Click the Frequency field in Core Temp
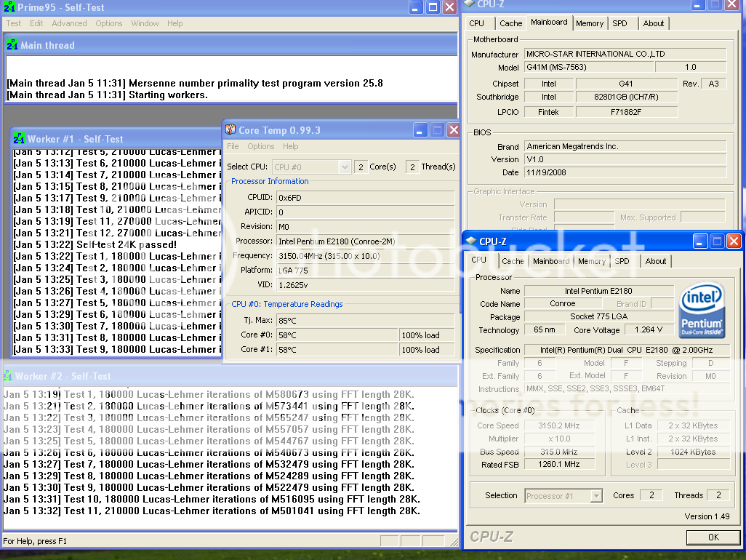The image size is (746, 560). tap(365, 256)
